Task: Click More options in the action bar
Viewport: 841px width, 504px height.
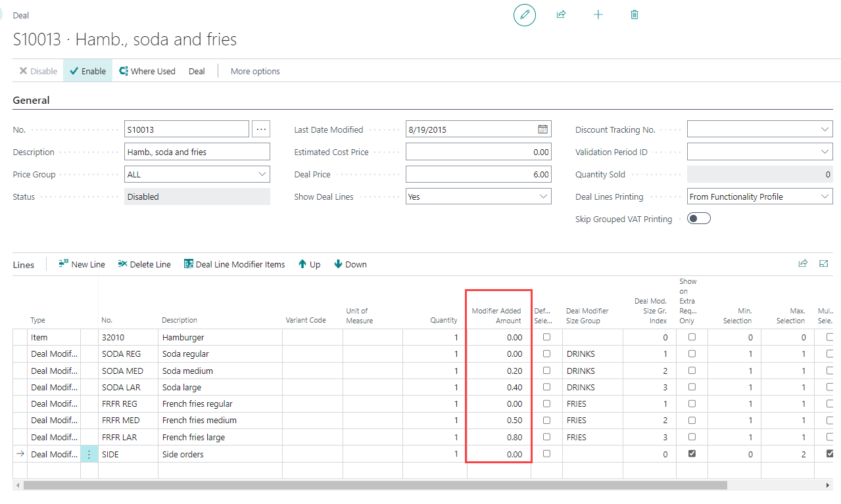Action: pyautogui.click(x=255, y=71)
